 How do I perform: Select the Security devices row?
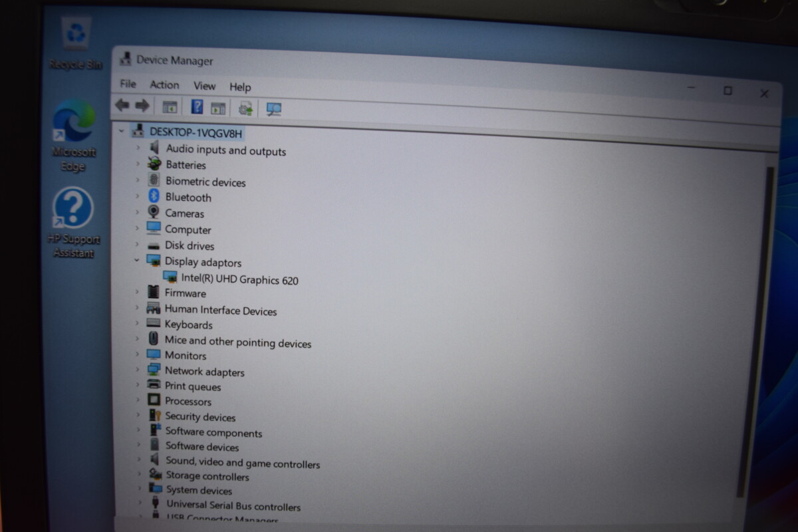[200, 417]
